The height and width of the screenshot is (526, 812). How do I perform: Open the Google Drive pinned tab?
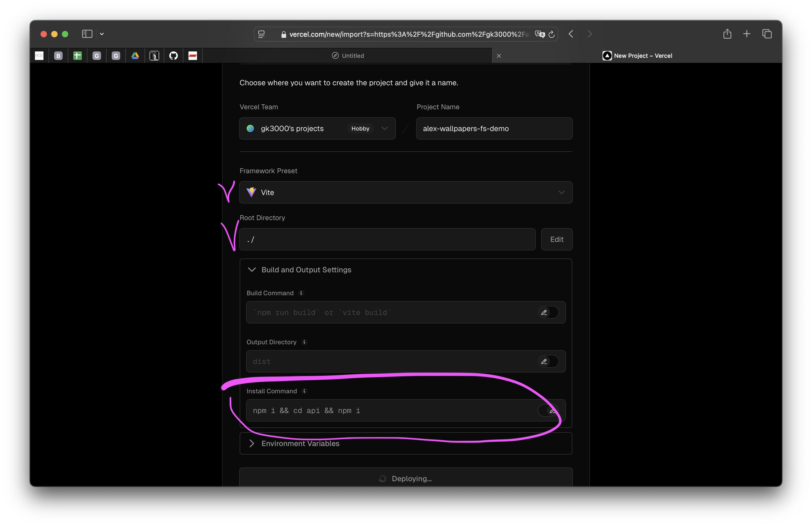click(135, 56)
